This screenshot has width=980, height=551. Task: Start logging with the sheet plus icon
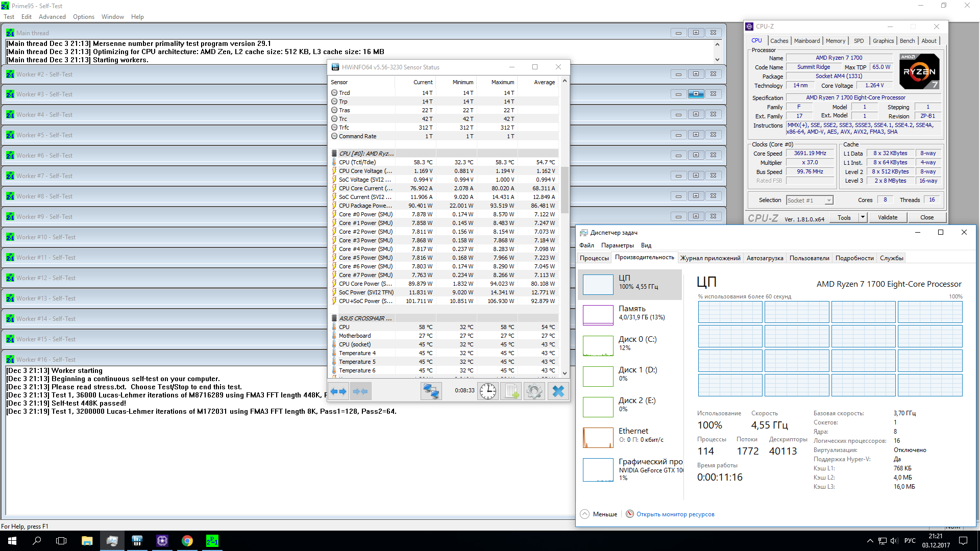coord(511,391)
